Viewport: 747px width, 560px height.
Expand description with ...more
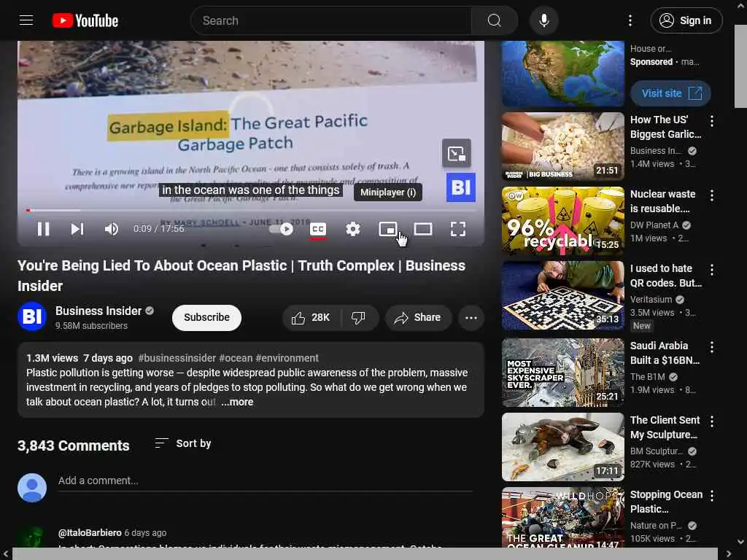point(237,402)
